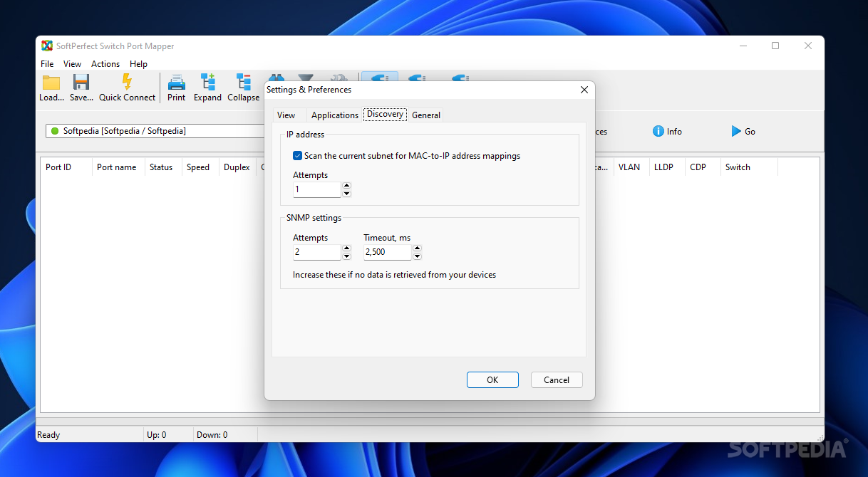Select the Discovery tab
Screen dimensions: 868x477
click(385, 114)
